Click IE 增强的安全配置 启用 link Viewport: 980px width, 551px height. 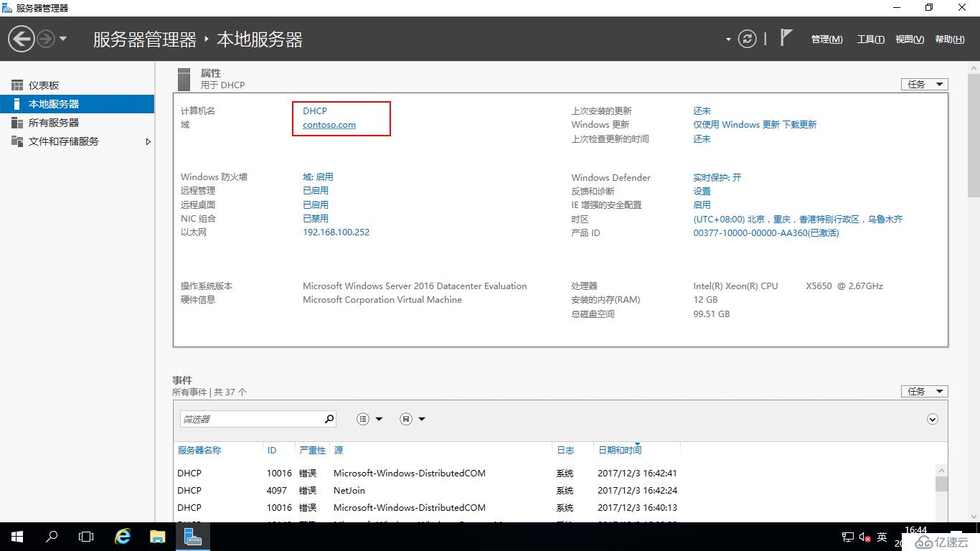(702, 204)
